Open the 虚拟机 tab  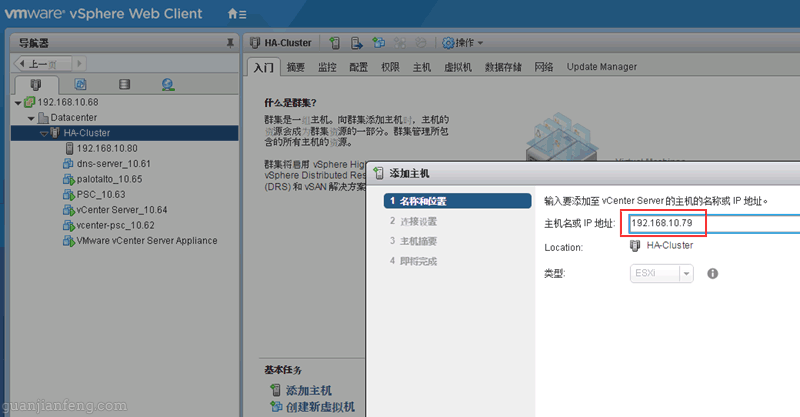(458, 67)
